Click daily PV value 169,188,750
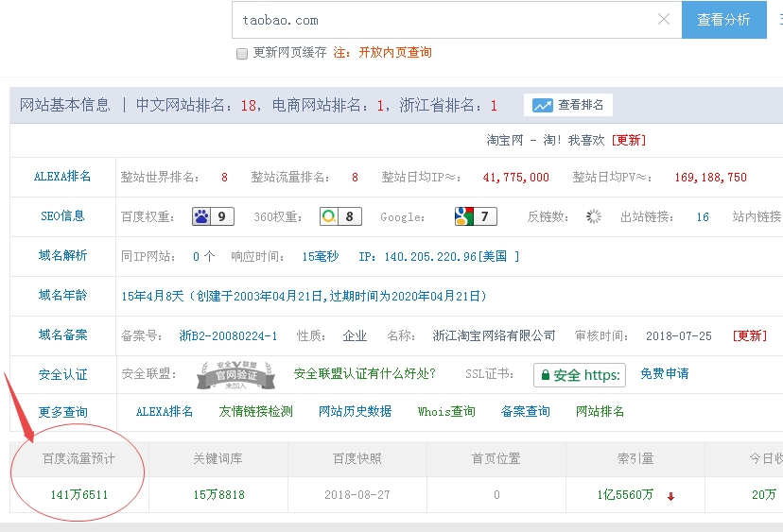This screenshot has width=783, height=532. (710, 177)
